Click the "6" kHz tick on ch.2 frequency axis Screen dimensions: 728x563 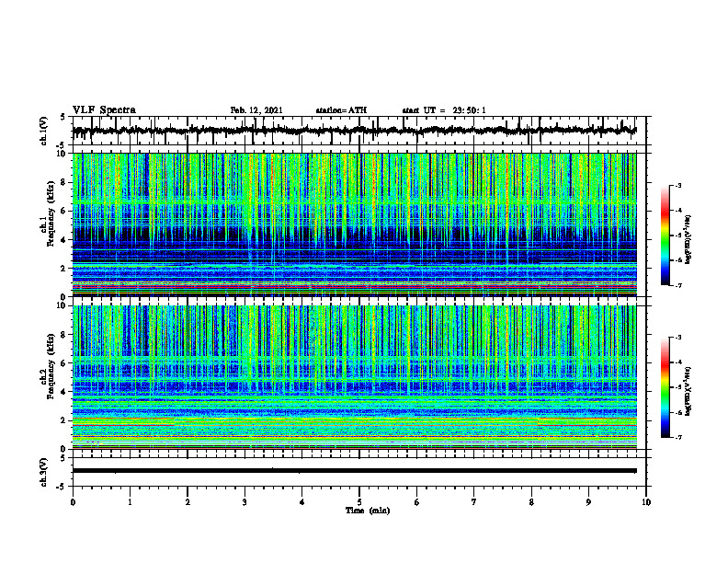tap(65, 363)
